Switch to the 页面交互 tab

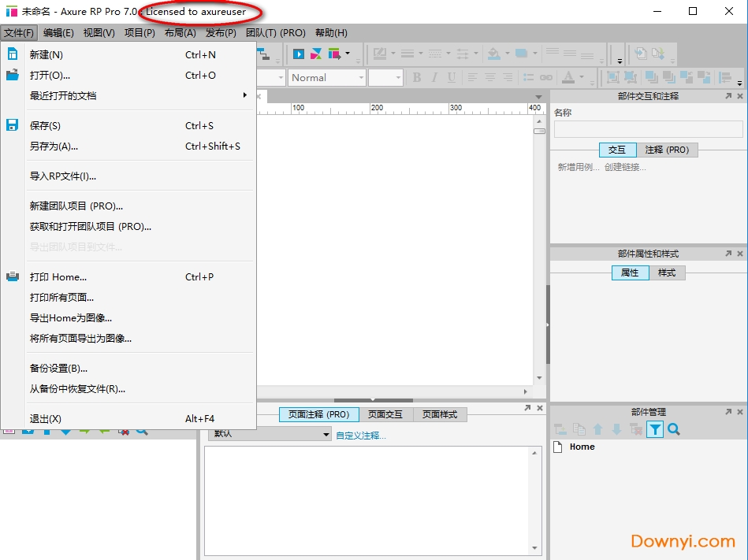tap(385, 414)
